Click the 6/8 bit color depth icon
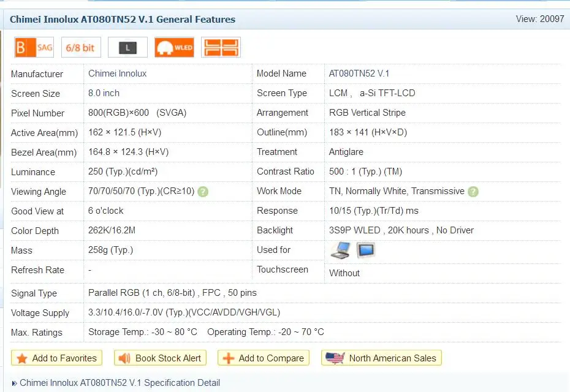Screen dimensions: 570x392 81,47
